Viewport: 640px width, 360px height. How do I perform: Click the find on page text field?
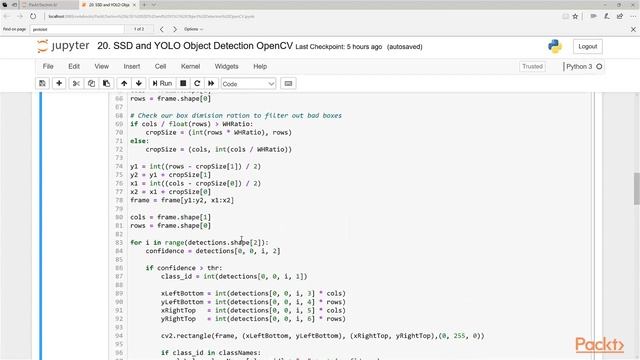pyautogui.click(x=77, y=29)
